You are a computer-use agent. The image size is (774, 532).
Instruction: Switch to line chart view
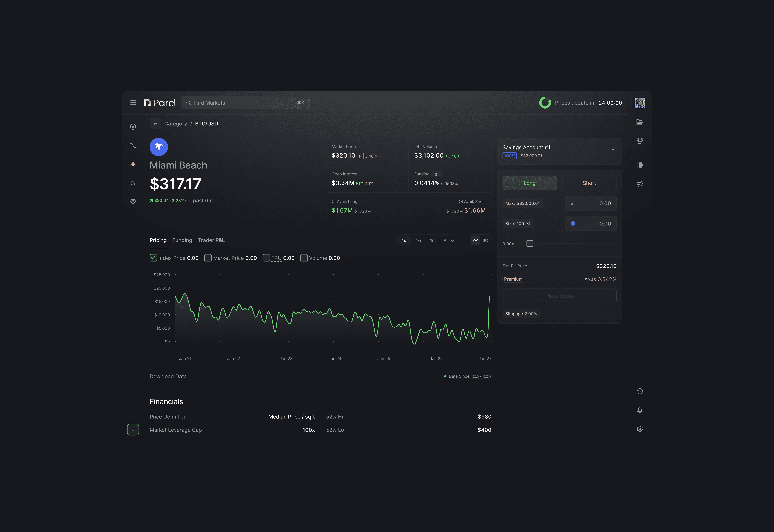(476, 240)
